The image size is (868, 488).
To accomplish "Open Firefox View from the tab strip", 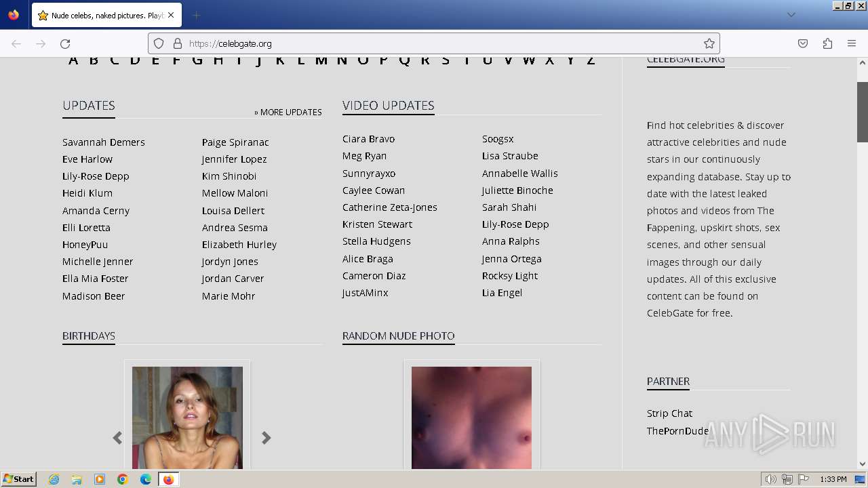I will coord(14,15).
